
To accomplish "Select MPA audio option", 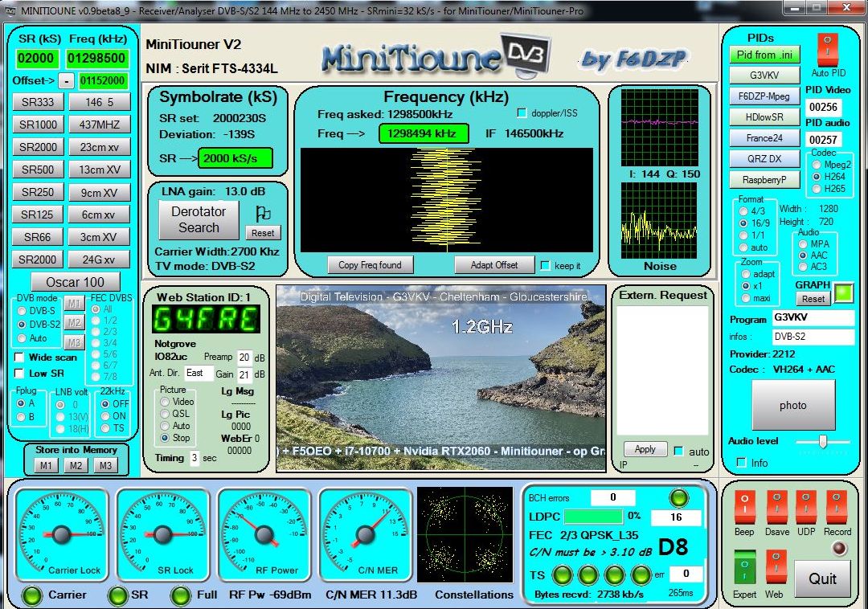I will 803,244.
